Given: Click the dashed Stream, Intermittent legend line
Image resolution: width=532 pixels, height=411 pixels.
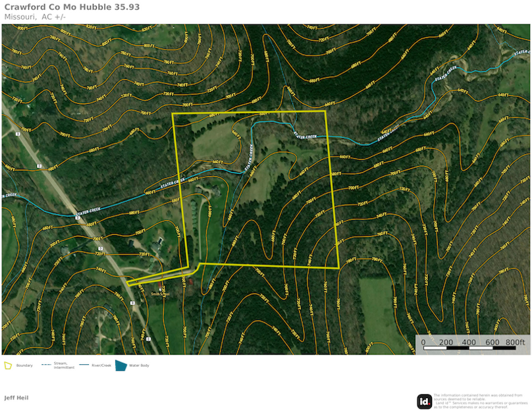Looking at the screenshot, I should pyautogui.click(x=46, y=365).
